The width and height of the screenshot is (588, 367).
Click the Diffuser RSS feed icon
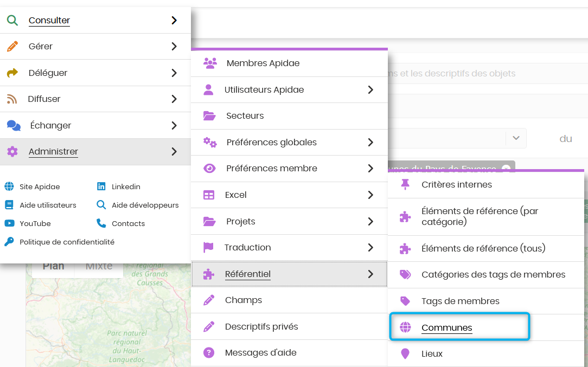tap(12, 99)
